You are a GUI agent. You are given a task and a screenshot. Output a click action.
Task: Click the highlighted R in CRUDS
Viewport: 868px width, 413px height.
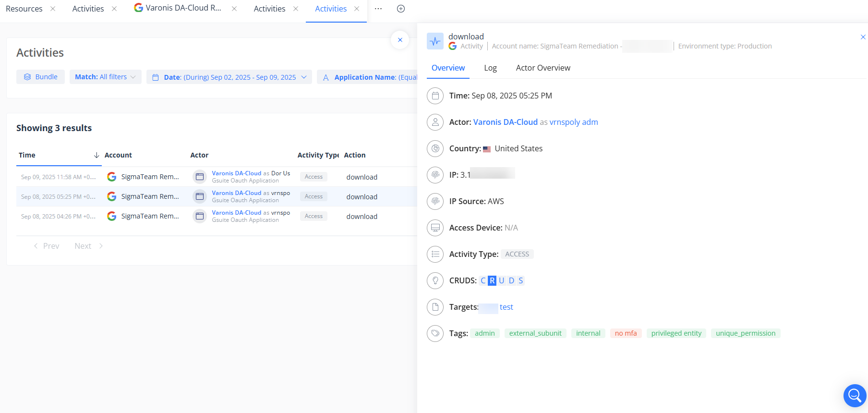[492, 280]
